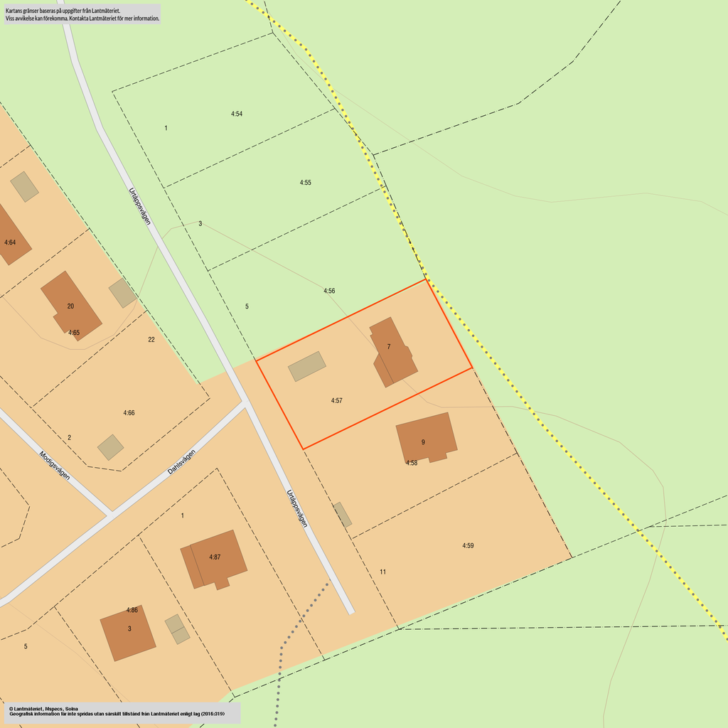This screenshot has width=728, height=728.
Task: Click the parcel label 4:56
Action: 329,291
